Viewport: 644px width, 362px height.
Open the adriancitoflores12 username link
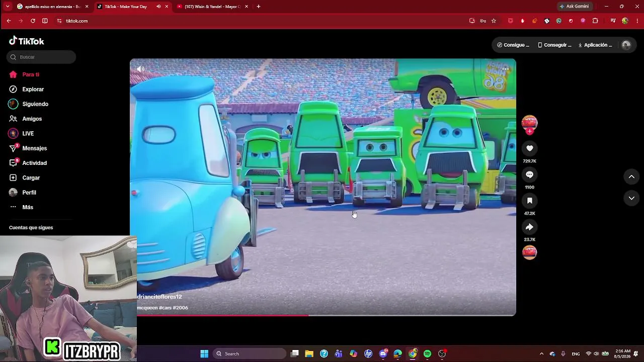point(159,297)
